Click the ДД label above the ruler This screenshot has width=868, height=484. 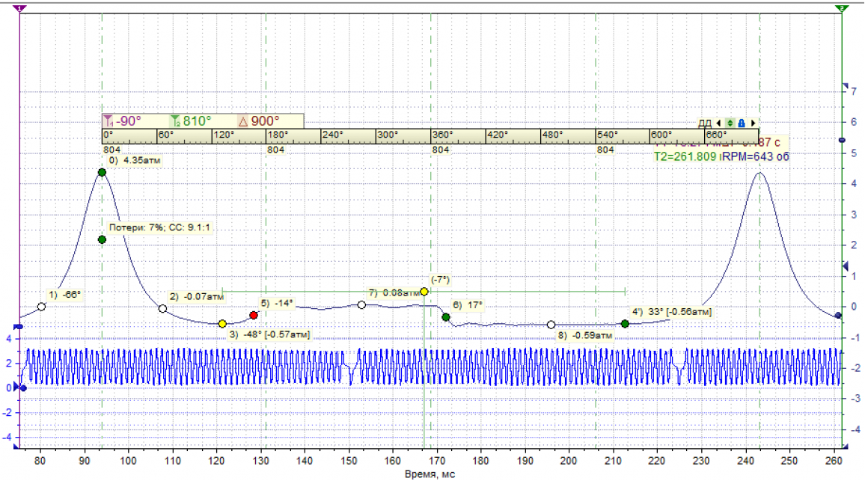(705, 123)
